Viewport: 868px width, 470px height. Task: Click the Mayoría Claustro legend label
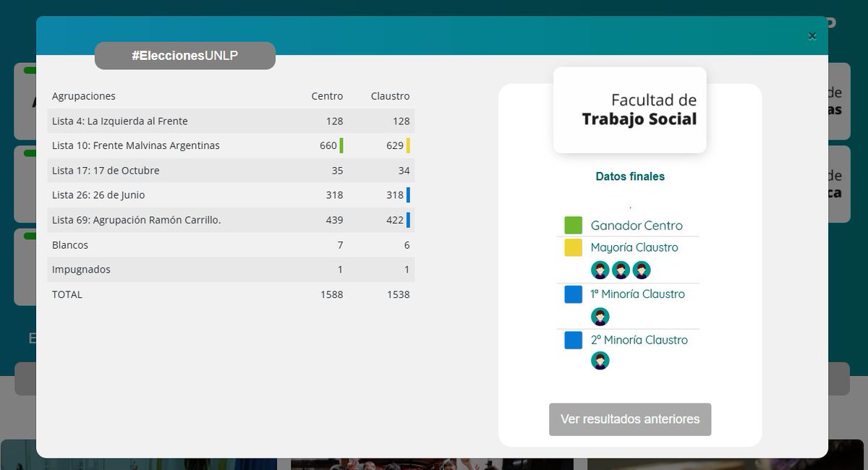click(x=634, y=247)
